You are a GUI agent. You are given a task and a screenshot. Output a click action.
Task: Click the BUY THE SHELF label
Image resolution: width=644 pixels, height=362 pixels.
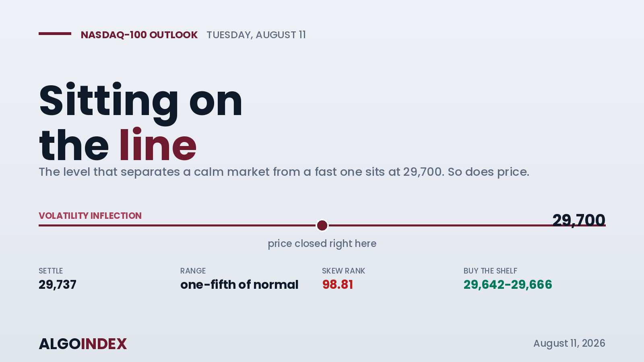point(490,271)
